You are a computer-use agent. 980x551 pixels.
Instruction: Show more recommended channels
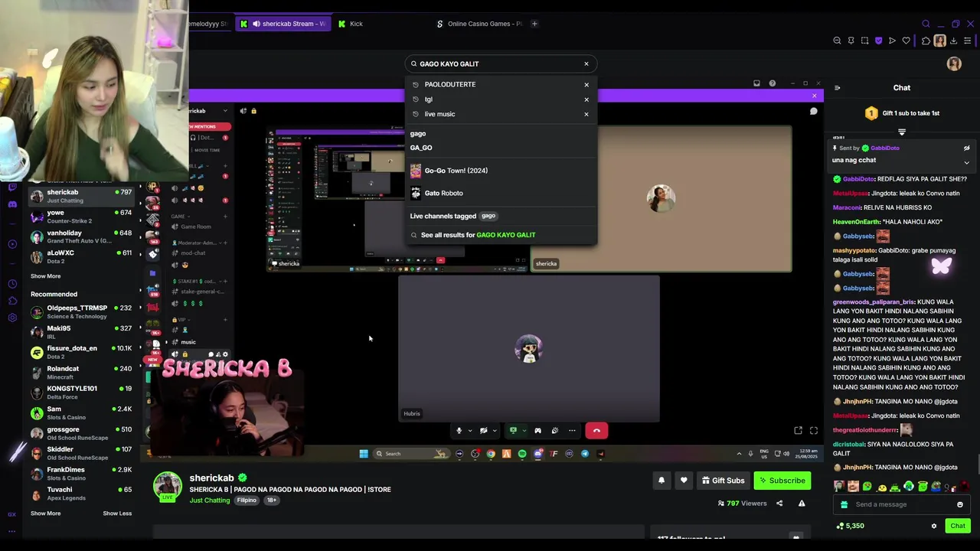pyautogui.click(x=45, y=514)
